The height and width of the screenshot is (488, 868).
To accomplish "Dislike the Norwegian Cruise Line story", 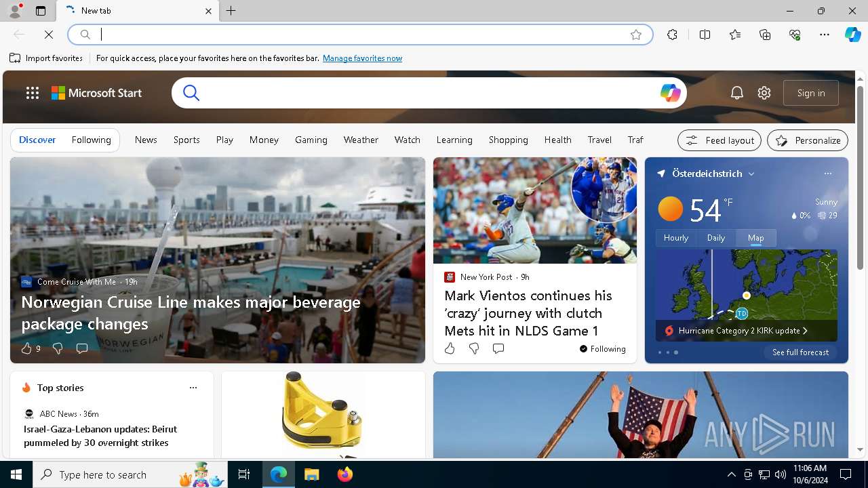I will 58,348.
